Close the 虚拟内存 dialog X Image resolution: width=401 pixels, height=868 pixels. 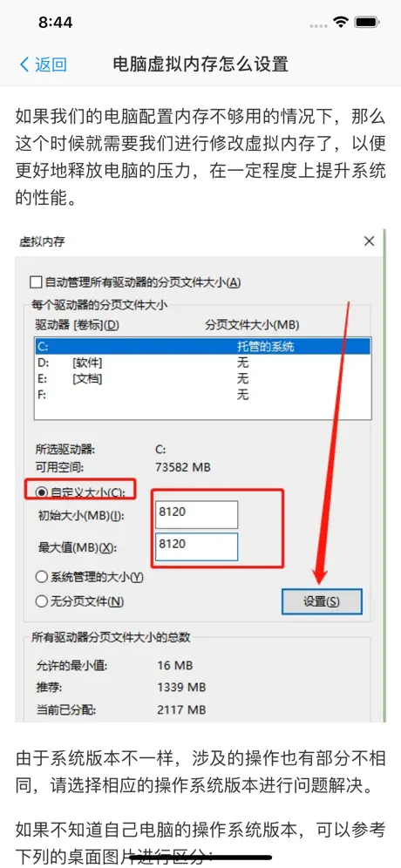(369, 241)
